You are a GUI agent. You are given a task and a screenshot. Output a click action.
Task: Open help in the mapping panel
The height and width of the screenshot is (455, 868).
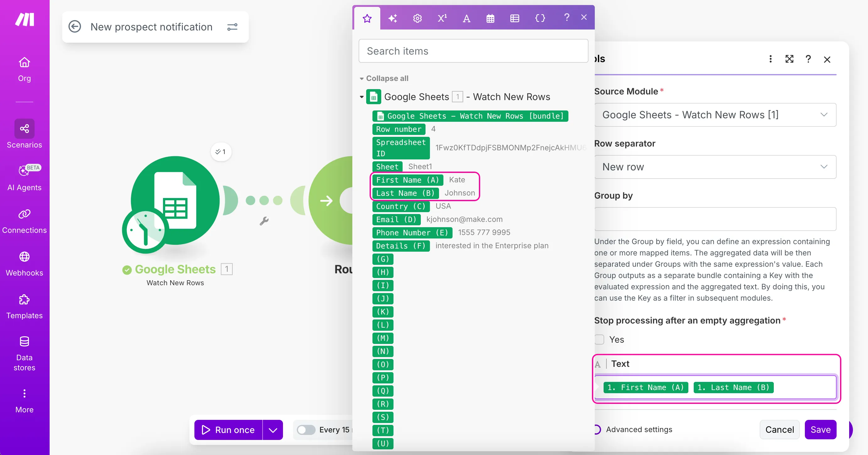[x=567, y=17]
